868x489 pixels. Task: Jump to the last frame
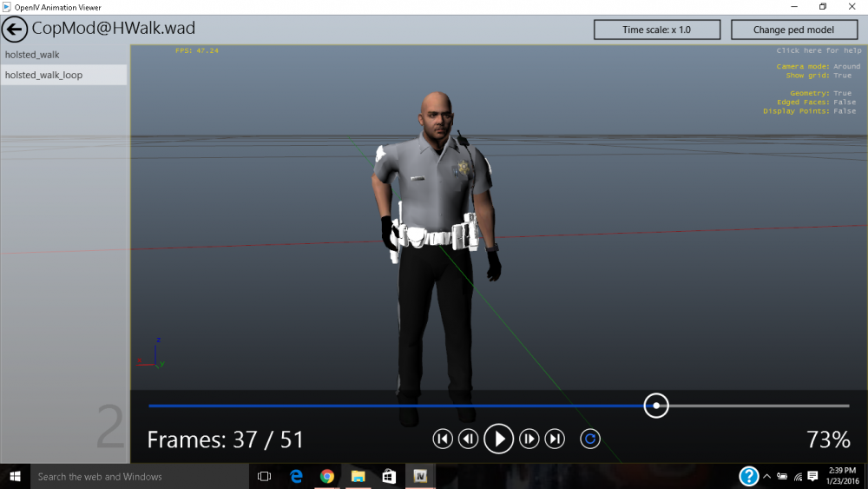555,439
